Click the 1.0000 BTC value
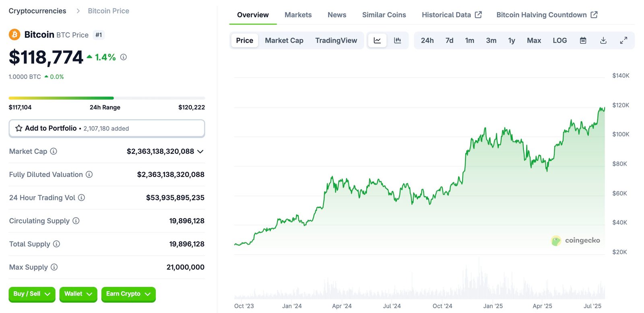 (x=25, y=77)
